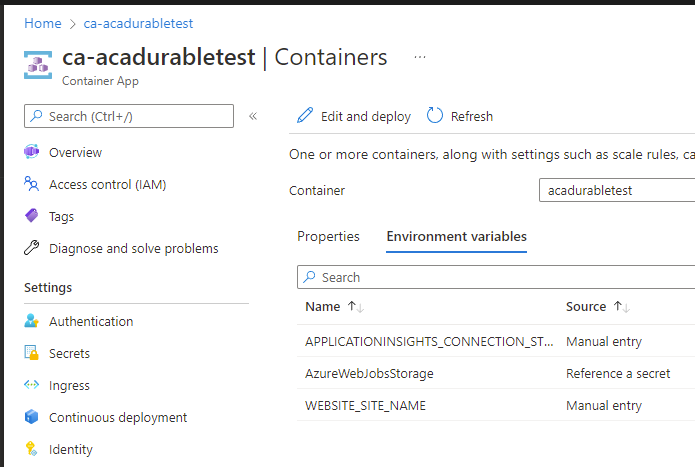
Task: Open Overview page
Action: [x=75, y=152]
